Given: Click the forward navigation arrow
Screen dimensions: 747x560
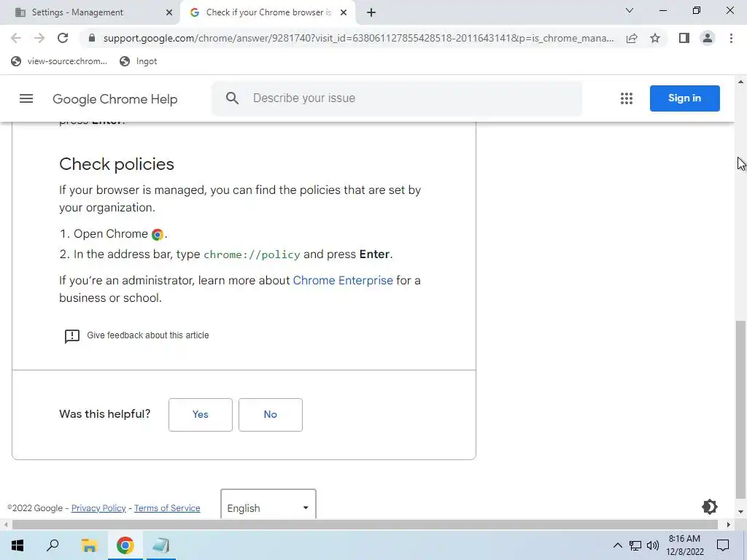Looking at the screenshot, I should click(39, 38).
